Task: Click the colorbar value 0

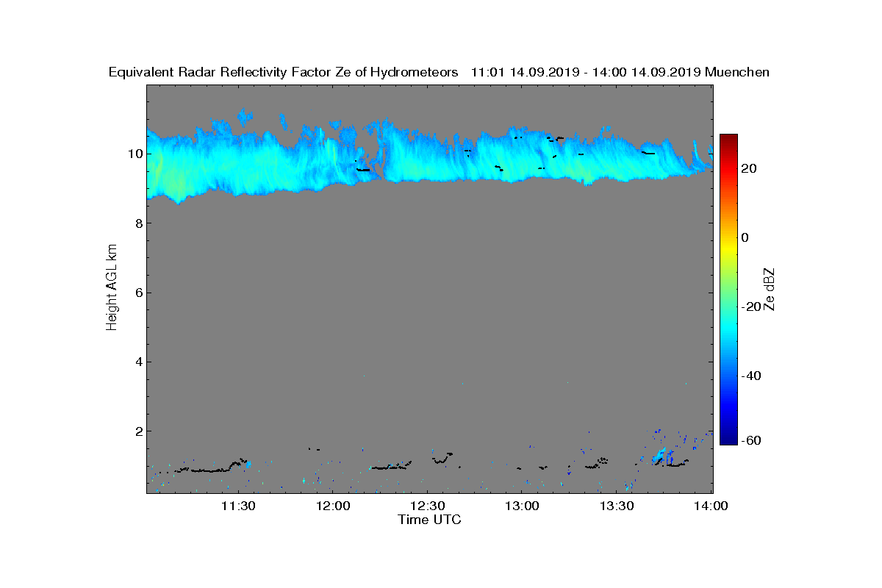Action: [x=746, y=237]
